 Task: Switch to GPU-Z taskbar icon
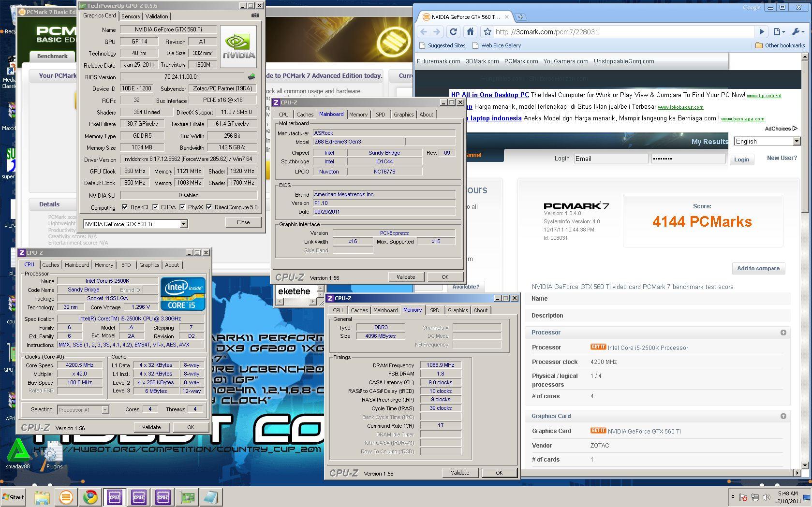click(187, 497)
